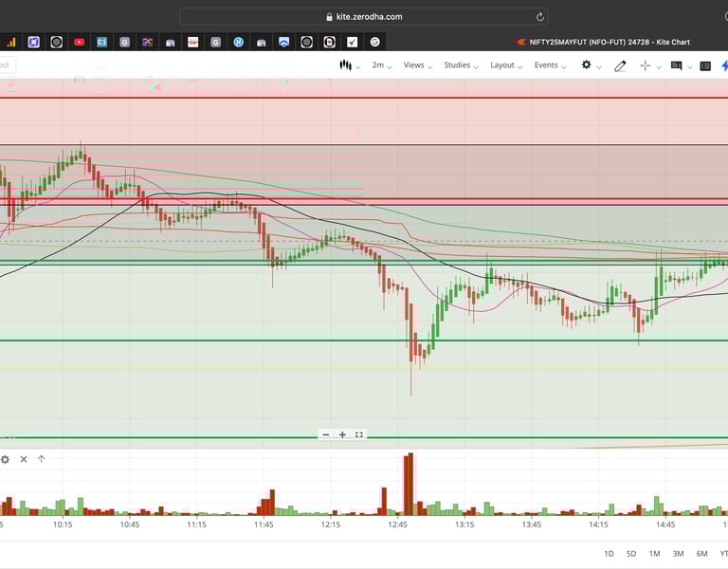This screenshot has width=728, height=569.
Task: Toggle fullscreen chart view icon
Action: [359, 434]
